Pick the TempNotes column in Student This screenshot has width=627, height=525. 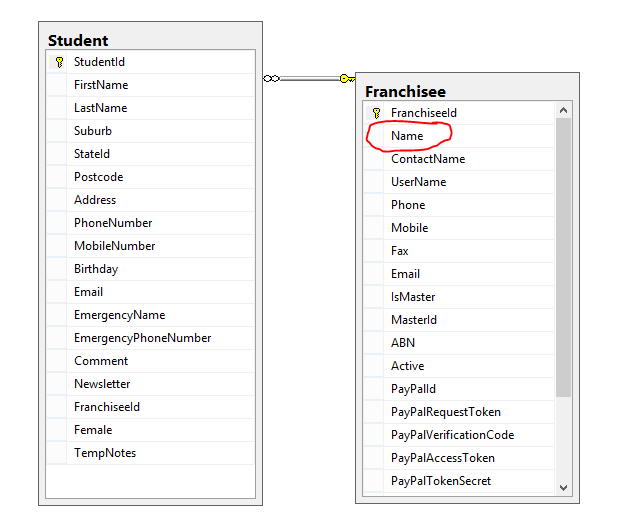click(x=105, y=453)
